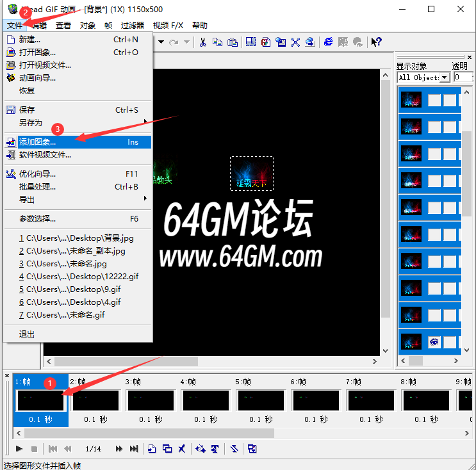
Task: Step to next frame button
Action: [119, 448]
